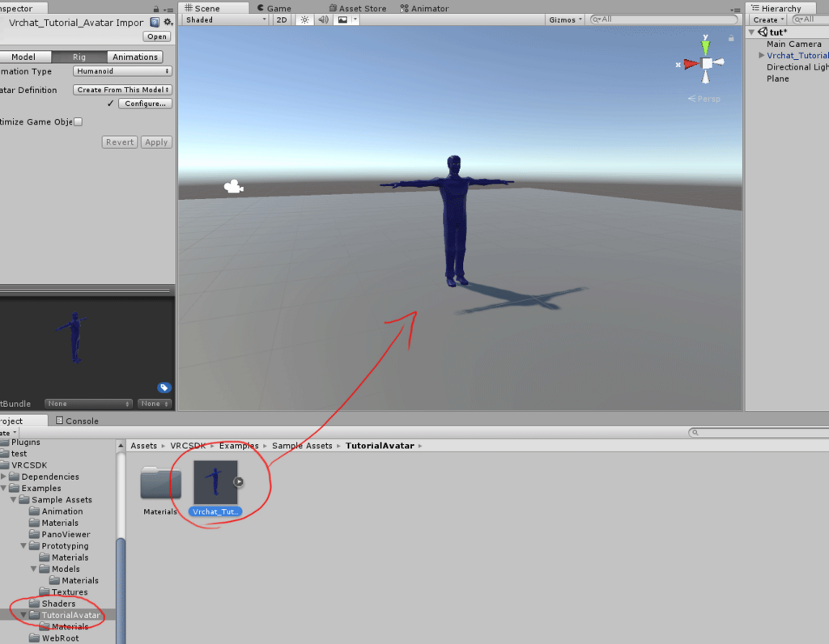Expand Vrchat_Tutorial object in Hierarchy
The image size is (829, 644).
(761, 56)
